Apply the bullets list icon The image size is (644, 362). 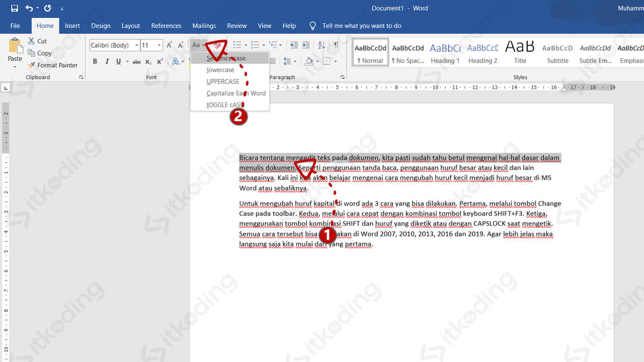(x=237, y=45)
